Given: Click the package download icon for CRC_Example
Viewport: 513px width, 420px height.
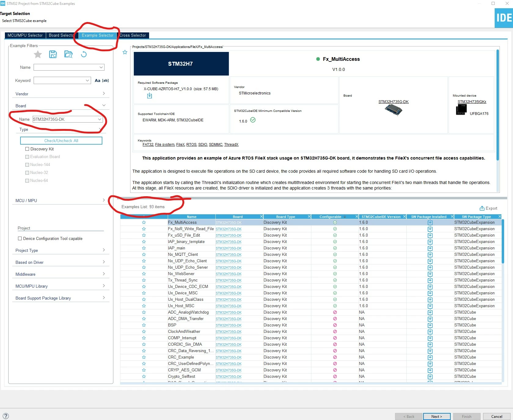Looking at the screenshot, I should 430,357.
